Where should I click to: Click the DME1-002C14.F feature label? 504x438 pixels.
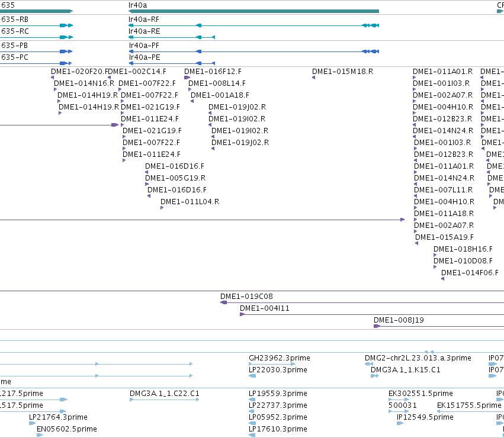(x=137, y=72)
